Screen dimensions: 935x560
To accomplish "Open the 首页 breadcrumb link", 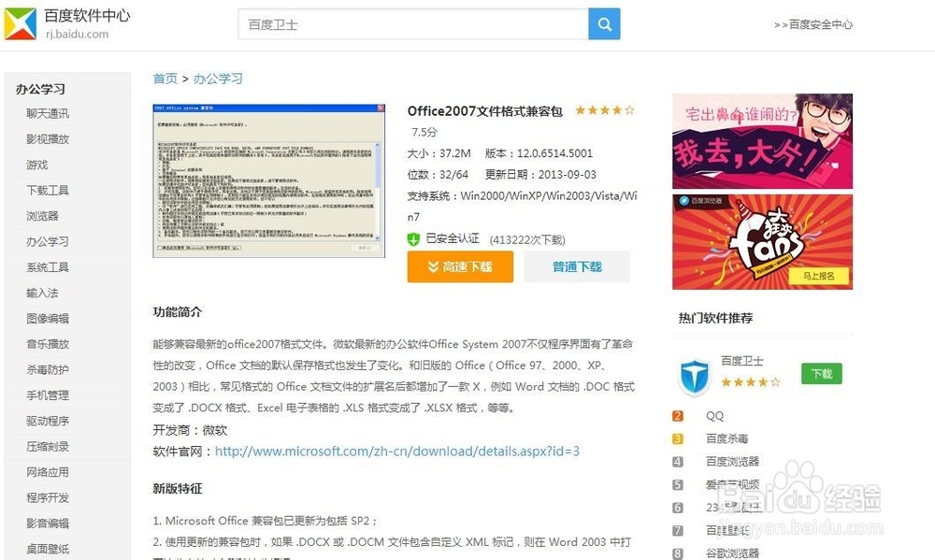I will [165, 79].
